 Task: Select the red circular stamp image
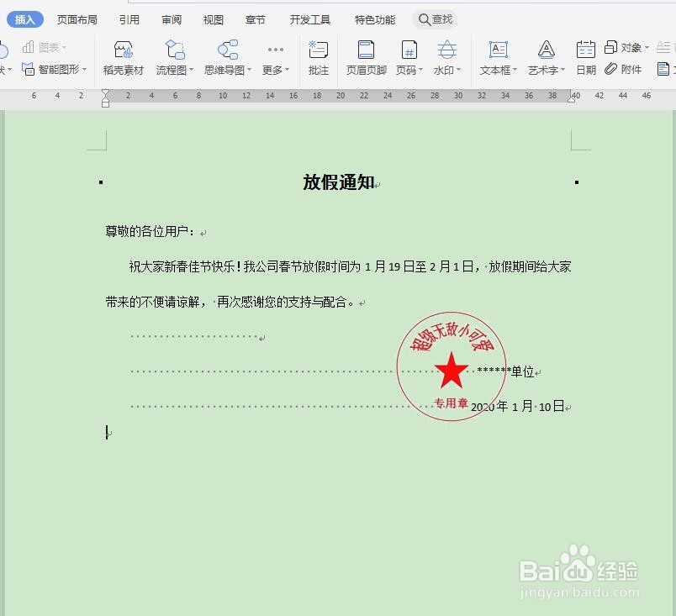[452, 366]
